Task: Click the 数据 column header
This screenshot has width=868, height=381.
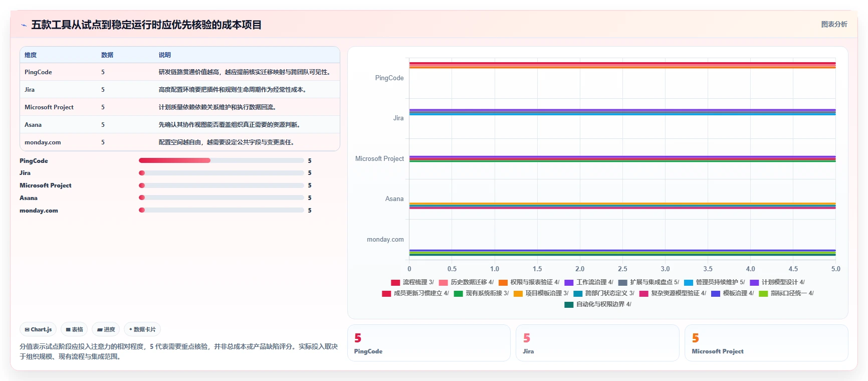Action: click(107, 55)
